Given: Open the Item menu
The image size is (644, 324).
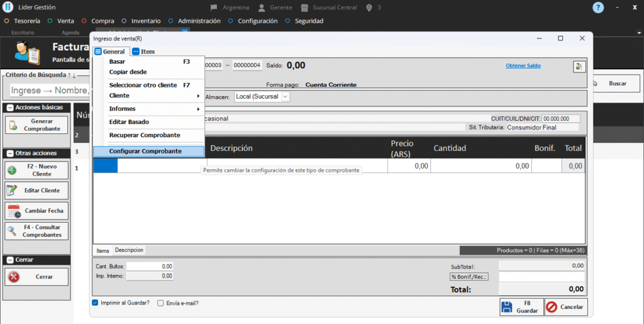Looking at the screenshot, I should [x=144, y=52].
